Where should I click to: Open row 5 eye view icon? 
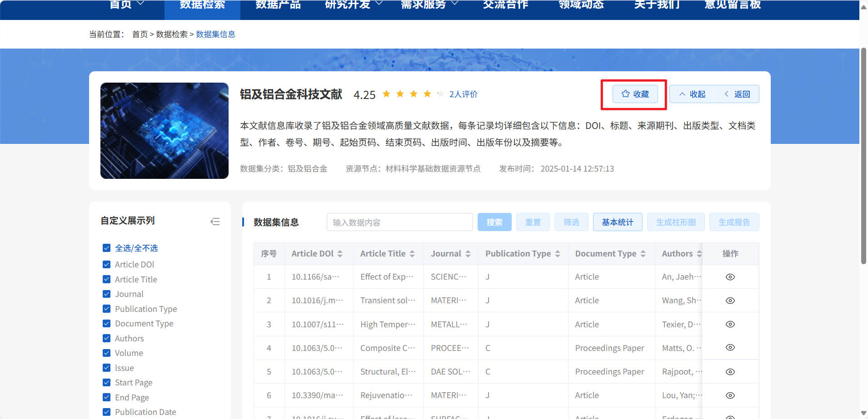click(x=730, y=372)
